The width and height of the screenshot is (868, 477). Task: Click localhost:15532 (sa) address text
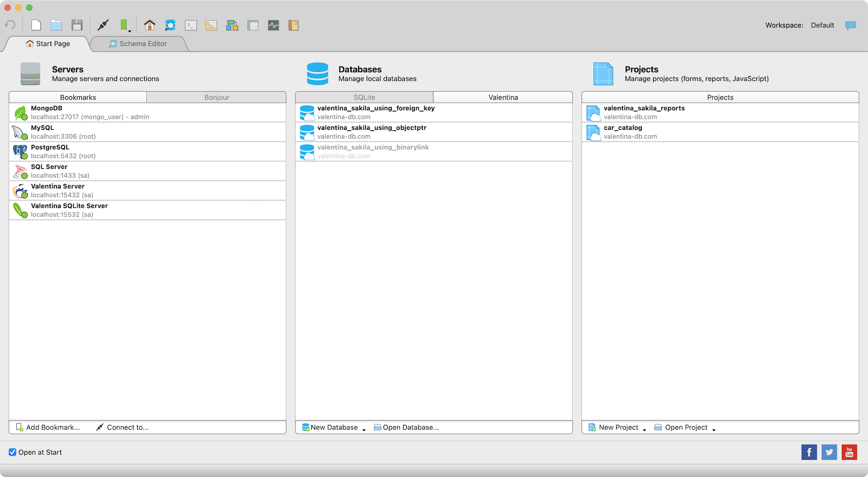[62, 215]
